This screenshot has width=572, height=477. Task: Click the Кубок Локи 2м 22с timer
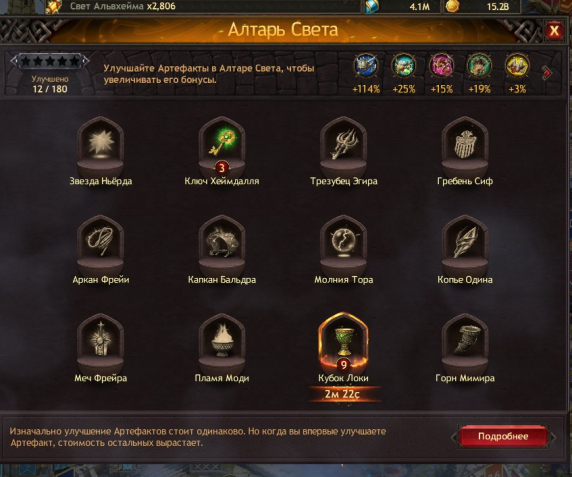click(x=343, y=394)
